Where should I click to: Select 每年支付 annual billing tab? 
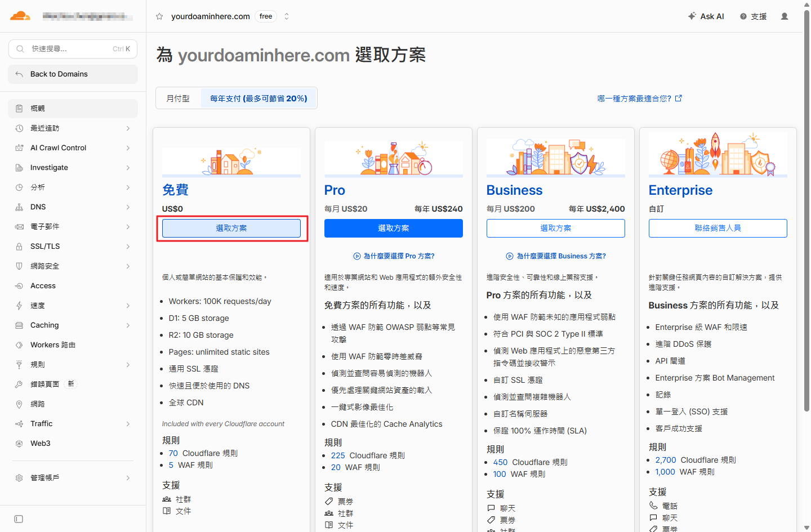pos(259,99)
